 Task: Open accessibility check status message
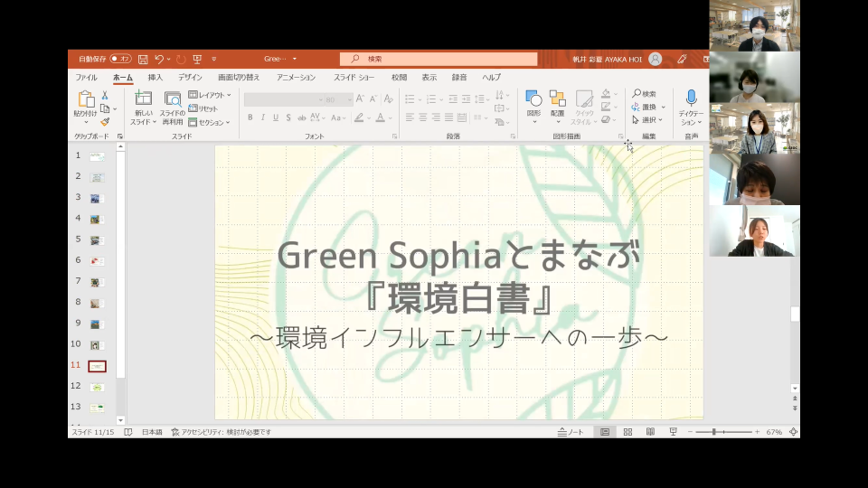(222, 432)
